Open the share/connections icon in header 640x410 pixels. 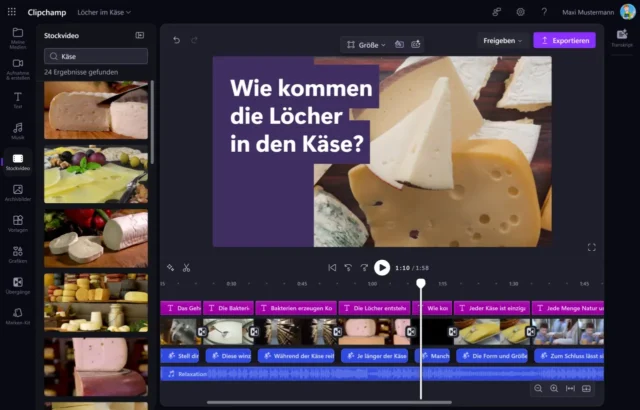click(x=496, y=12)
